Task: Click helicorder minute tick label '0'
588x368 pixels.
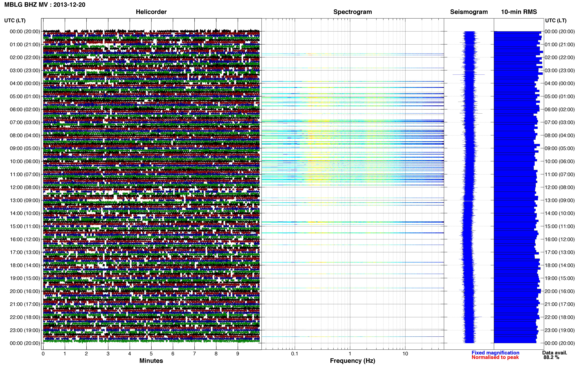Action: [43, 354]
